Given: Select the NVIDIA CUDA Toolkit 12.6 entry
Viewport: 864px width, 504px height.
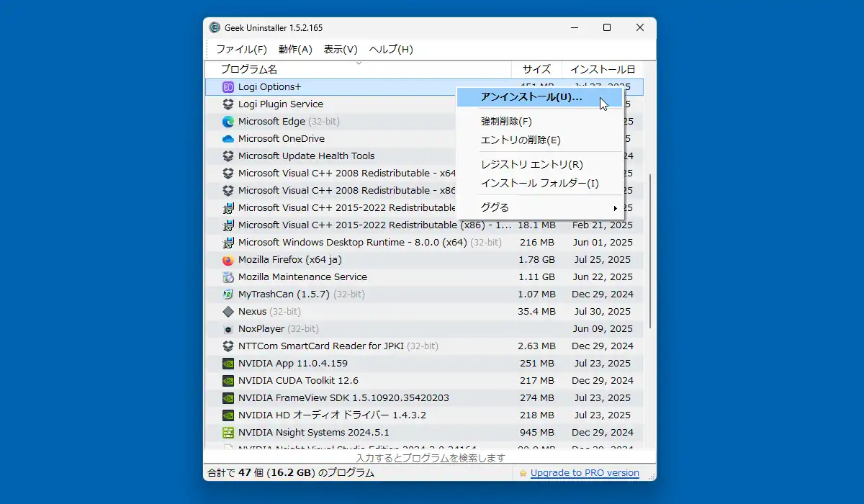Looking at the screenshot, I should 424,381.
